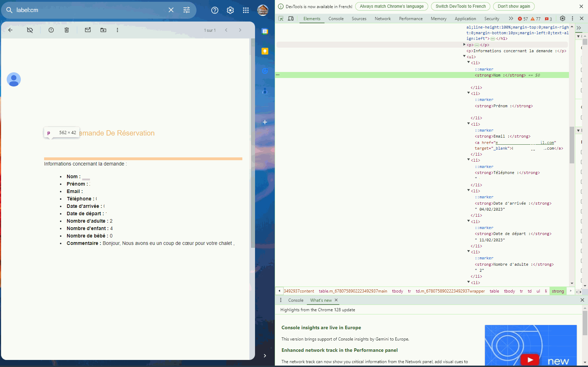588x367 pixels.
Task: Toggle inspect element selection mode
Action: tap(281, 19)
